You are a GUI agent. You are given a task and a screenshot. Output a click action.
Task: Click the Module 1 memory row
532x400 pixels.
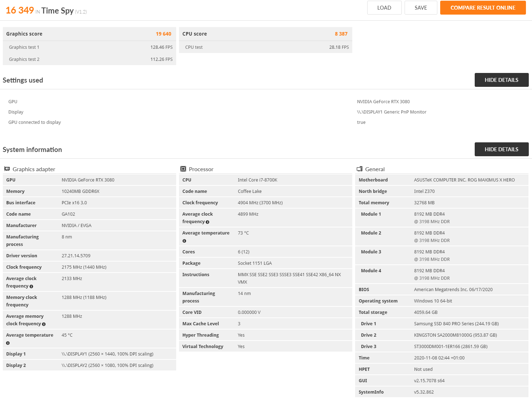[x=442, y=217]
